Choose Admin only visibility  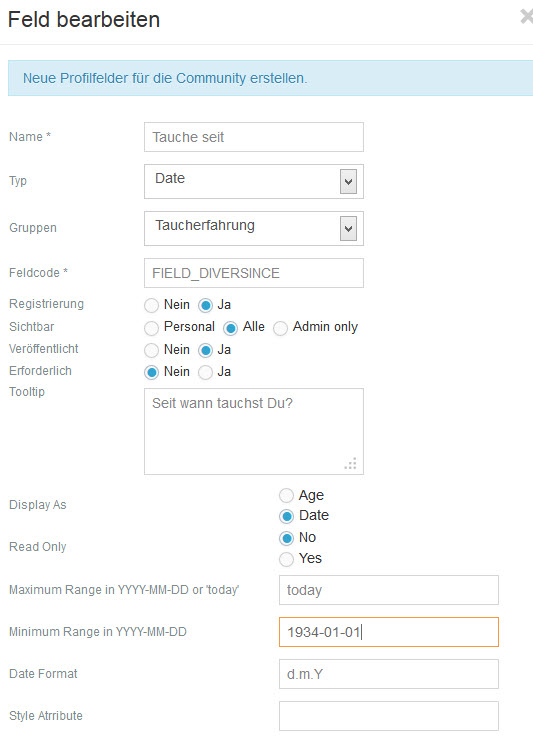point(280,328)
